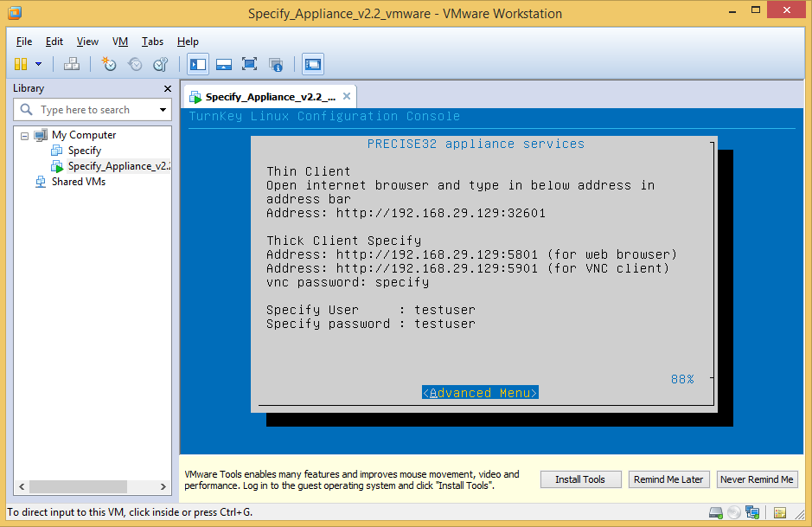Click the 'vnc password: specify' line
The width and height of the screenshot is (812, 527).
pos(348,282)
